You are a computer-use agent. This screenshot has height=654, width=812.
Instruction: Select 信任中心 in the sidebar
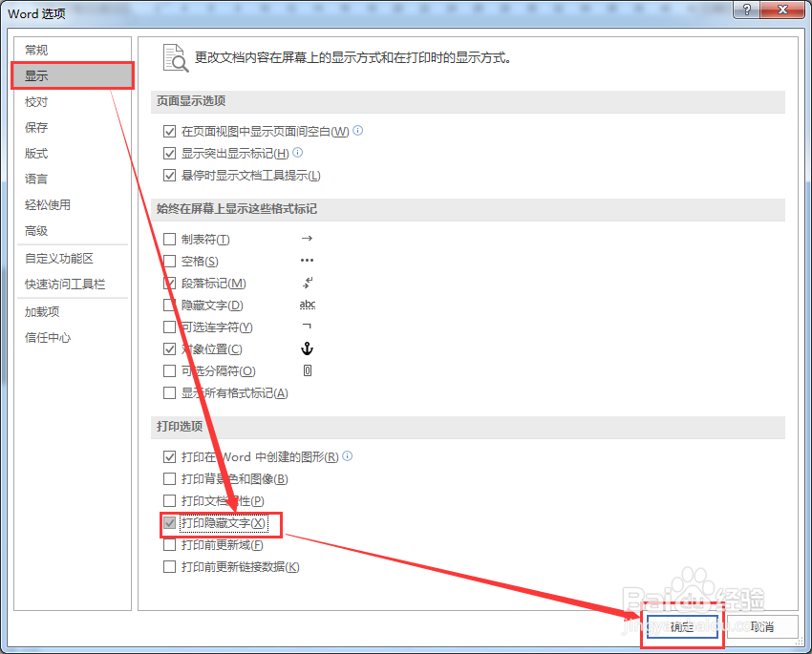coord(45,336)
